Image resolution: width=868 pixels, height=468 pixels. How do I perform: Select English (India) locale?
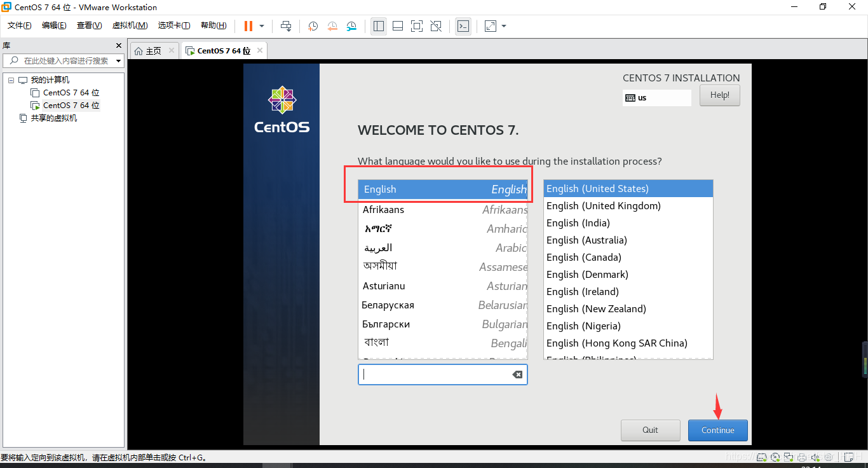tap(628, 223)
